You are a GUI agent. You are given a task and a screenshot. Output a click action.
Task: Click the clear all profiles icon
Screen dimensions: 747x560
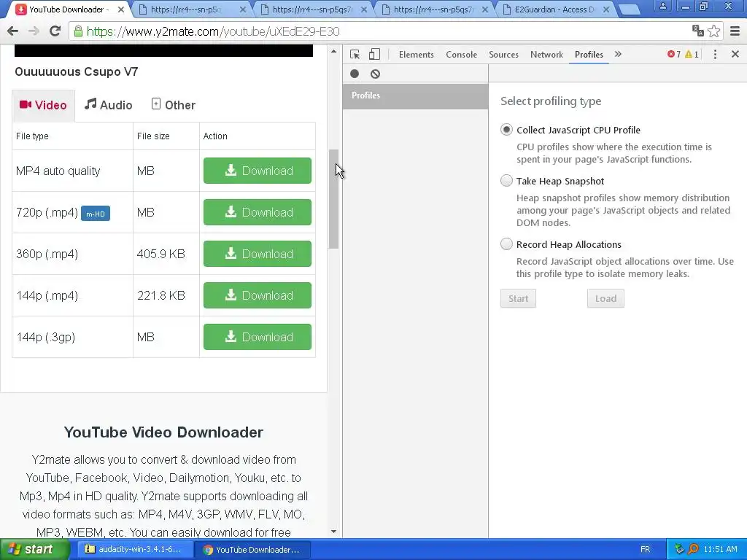click(376, 74)
